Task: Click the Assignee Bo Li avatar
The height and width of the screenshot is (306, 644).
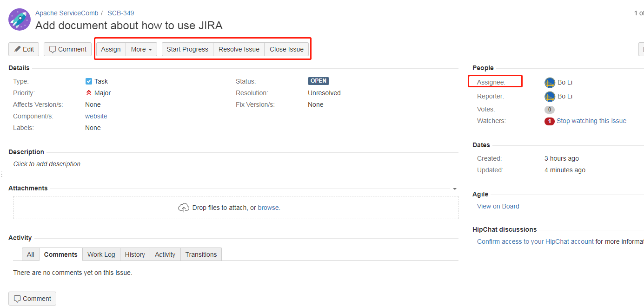Action: (x=550, y=83)
